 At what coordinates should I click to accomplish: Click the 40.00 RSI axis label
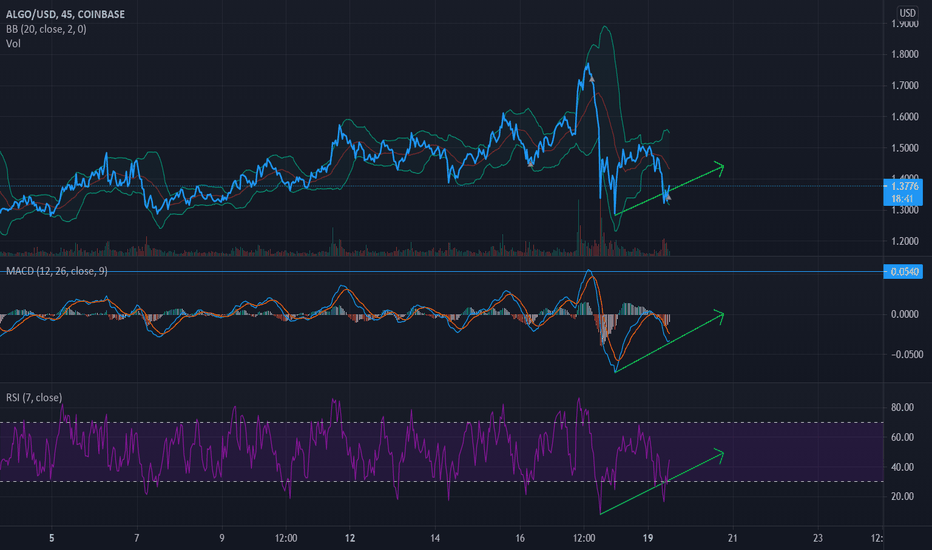902,467
